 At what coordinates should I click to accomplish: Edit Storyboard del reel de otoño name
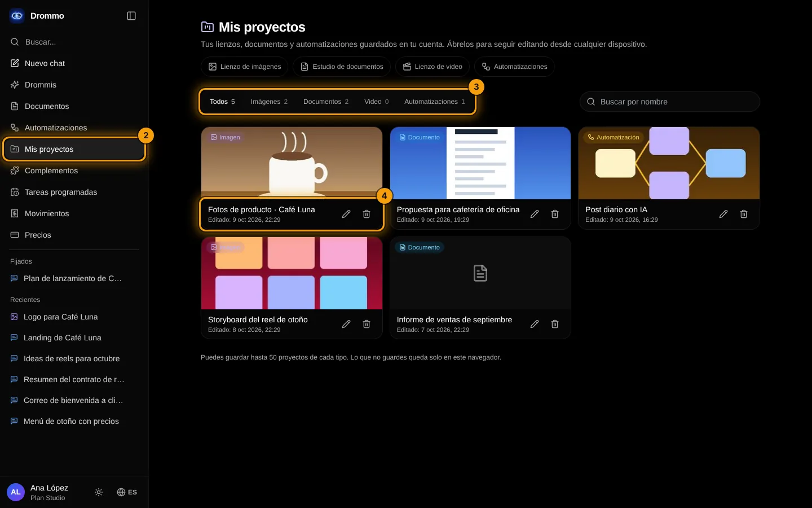coord(346,324)
